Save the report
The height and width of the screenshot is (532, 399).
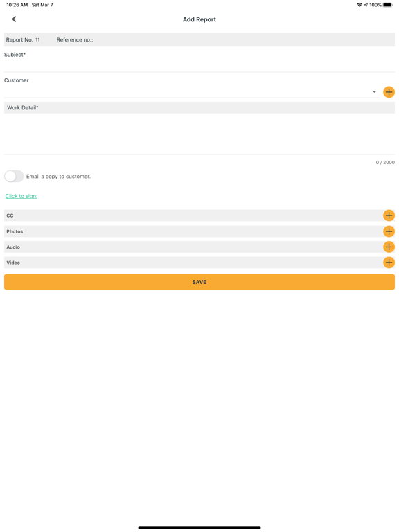199,282
